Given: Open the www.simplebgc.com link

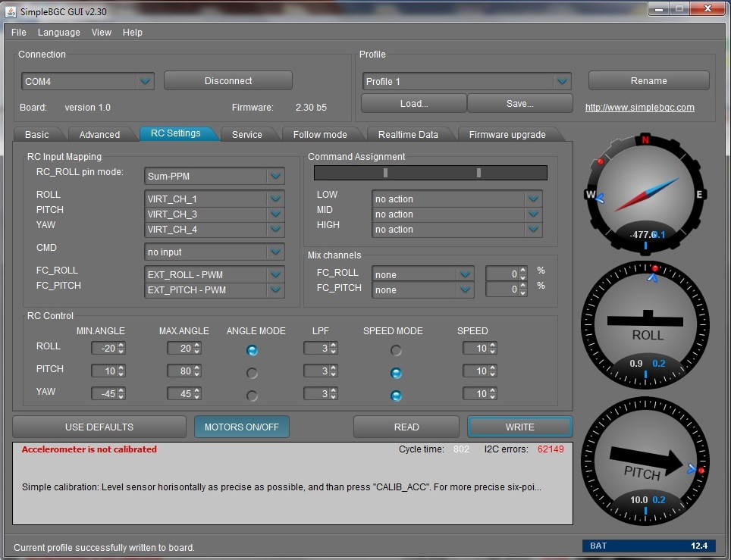Looking at the screenshot, I should click(x=639, y=108).
